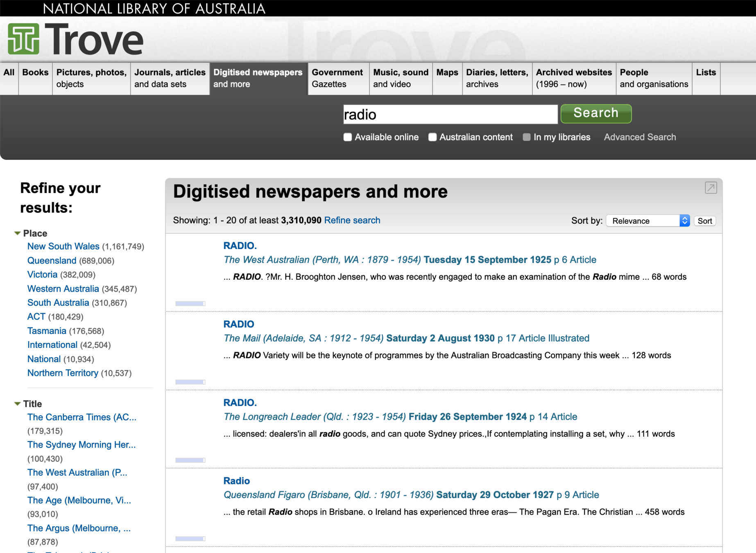
Task: Click the Trove logo icon
Action: pyautogui.click(x=24, y=39)
